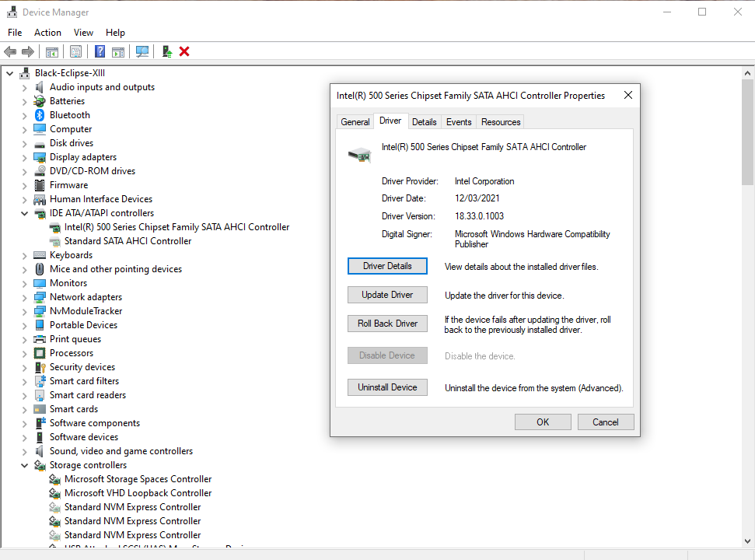Select the NvModuleTracker category
This screenshot has width=755, height=560.
[x=86, y=311]
